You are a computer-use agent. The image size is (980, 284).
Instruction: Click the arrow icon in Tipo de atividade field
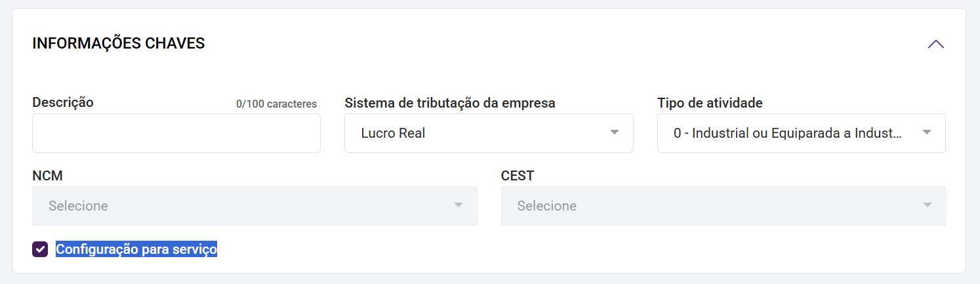tap(926, 132)
